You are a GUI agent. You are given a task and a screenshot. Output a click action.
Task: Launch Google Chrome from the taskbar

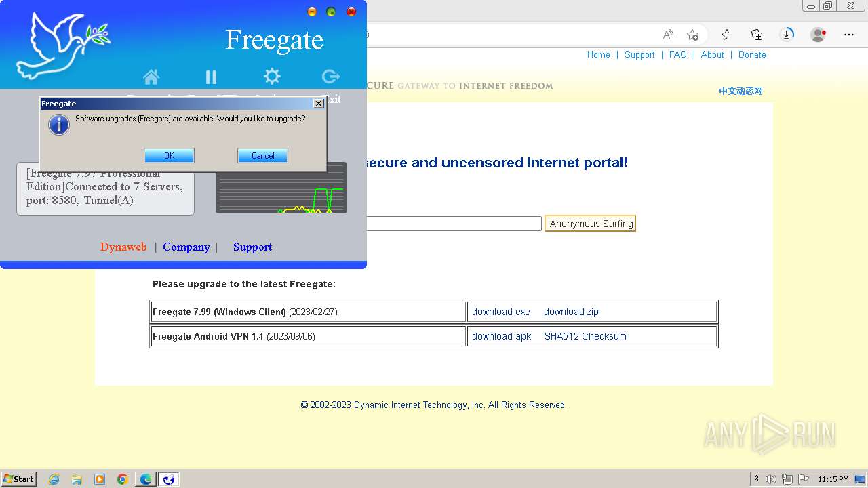coord(123,479)
